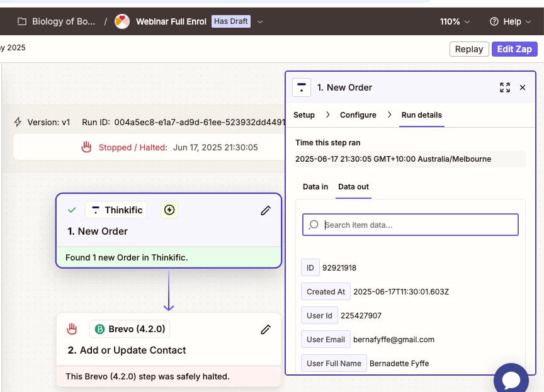544x392 pixels.
Task: Select the User Id value 225427907
Action: [361, 316]
